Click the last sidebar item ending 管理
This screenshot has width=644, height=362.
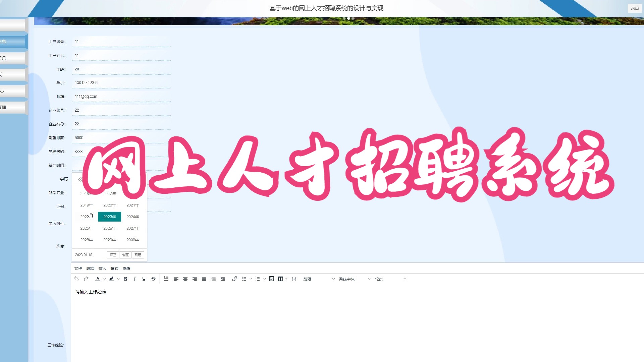click(12, 108)
